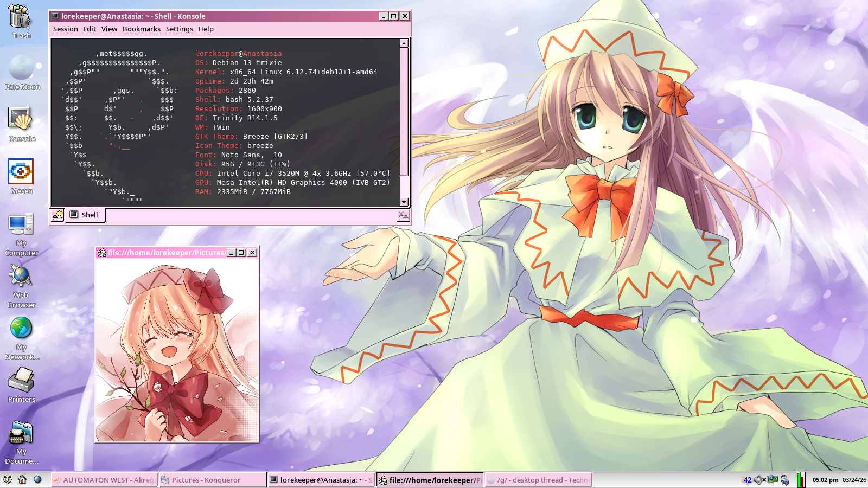Click the '2d 23h 42m' uptime text

click(x=252, y=81)
